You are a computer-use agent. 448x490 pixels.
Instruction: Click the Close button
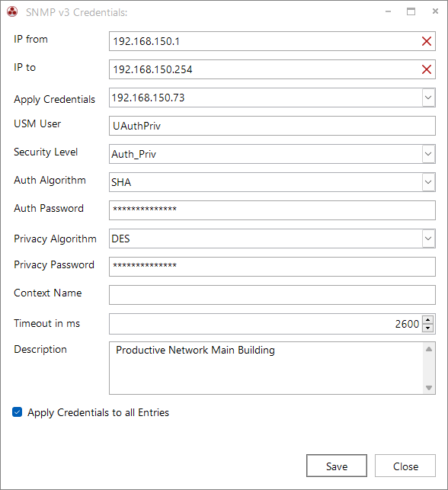[405, 466]
